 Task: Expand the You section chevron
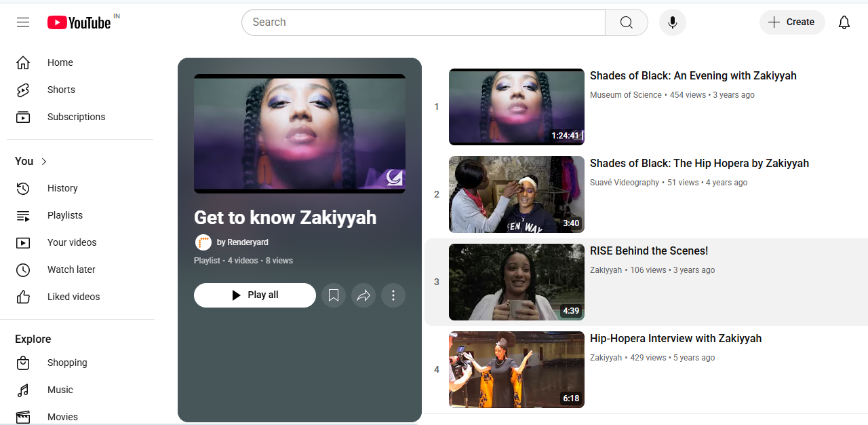point(44,162)
